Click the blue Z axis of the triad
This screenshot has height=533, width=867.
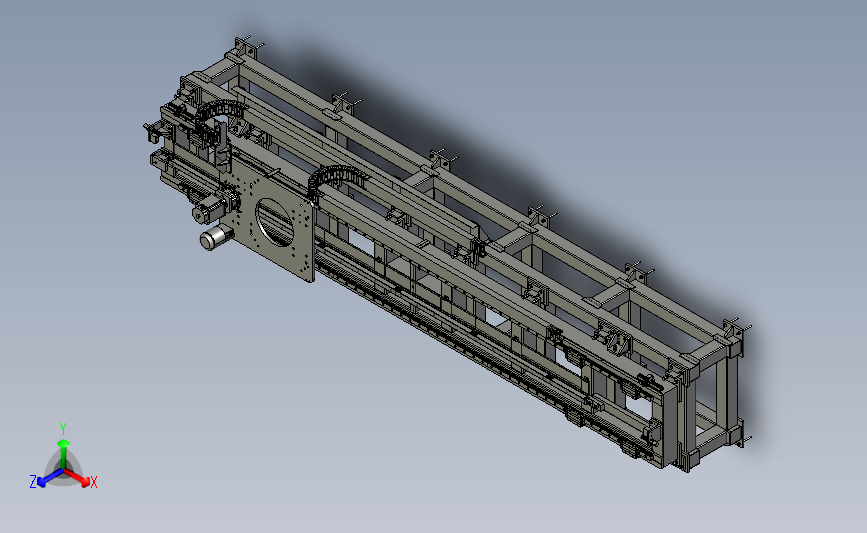pyautogui.click(x=50, y=478)
